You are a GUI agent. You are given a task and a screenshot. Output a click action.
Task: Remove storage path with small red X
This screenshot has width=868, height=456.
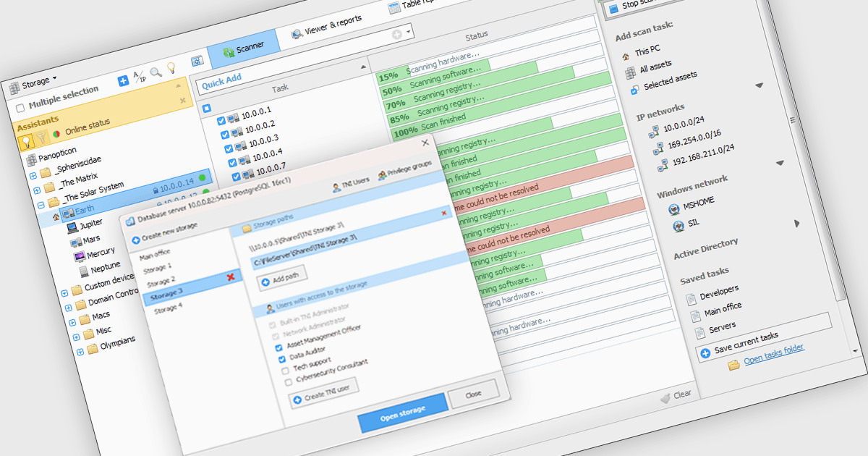point(444,213)
